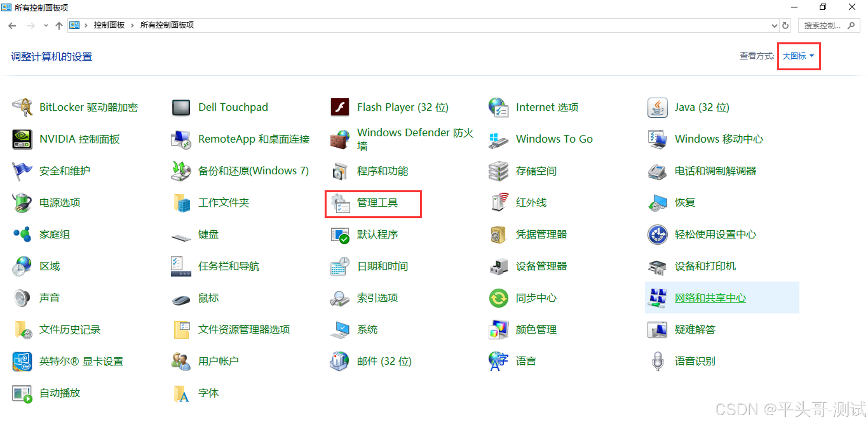
Task: Click the 用户帐户 icon
Action: coord(181,361)
